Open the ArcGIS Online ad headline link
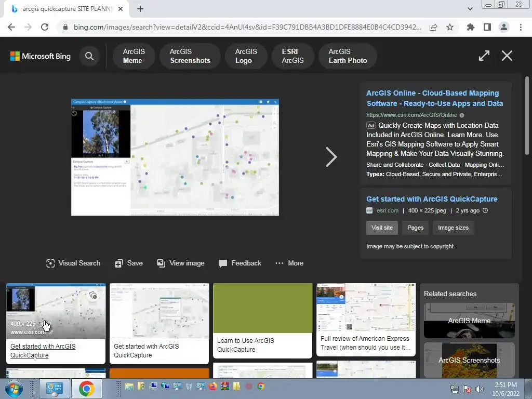The width and height of the screenshot is (532, 399). pos(435,98)
